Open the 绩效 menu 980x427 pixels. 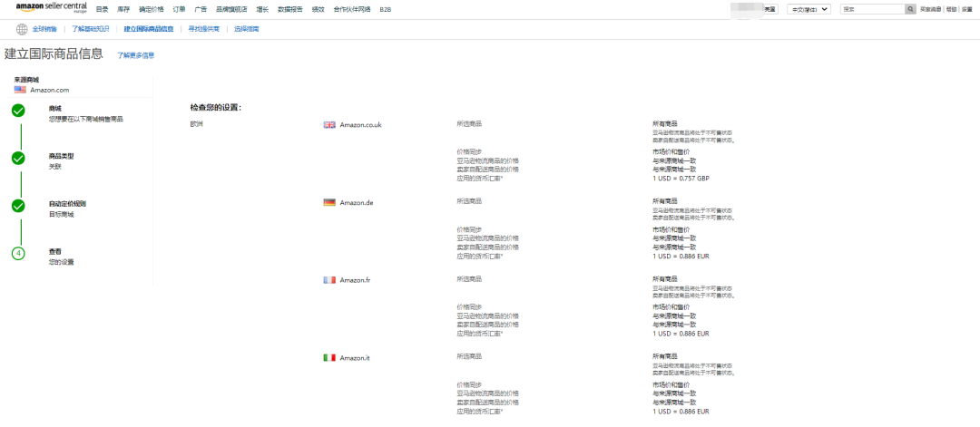click(x=318, y=9)
